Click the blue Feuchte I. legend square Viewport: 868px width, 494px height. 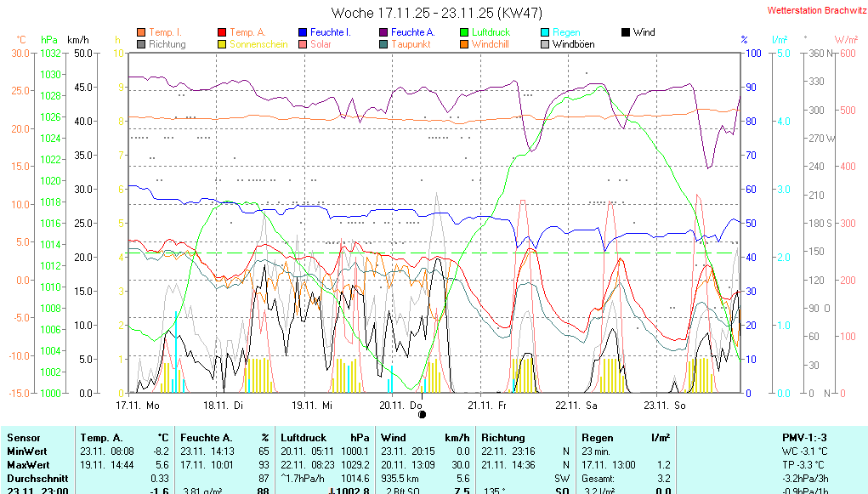click(x=303, y=32)
